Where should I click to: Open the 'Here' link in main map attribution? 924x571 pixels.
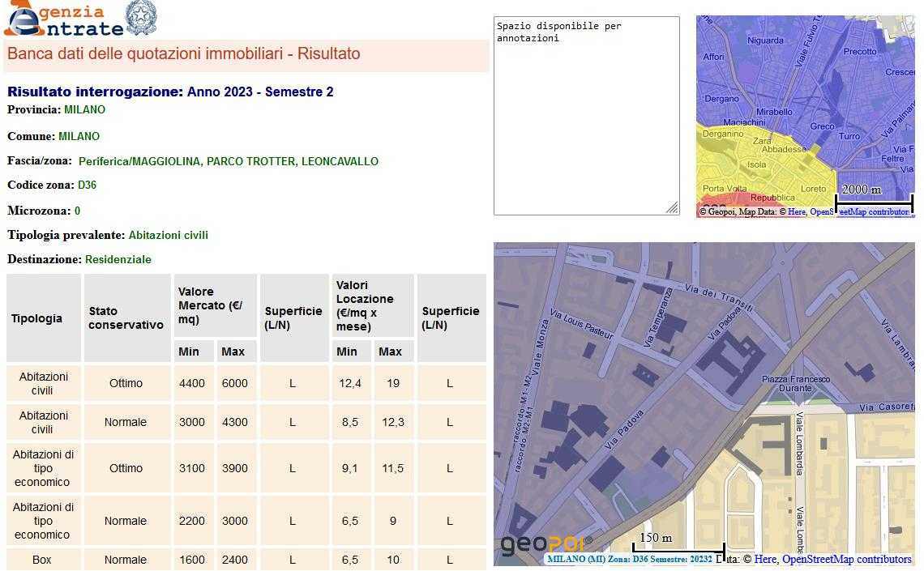(765, 559)
